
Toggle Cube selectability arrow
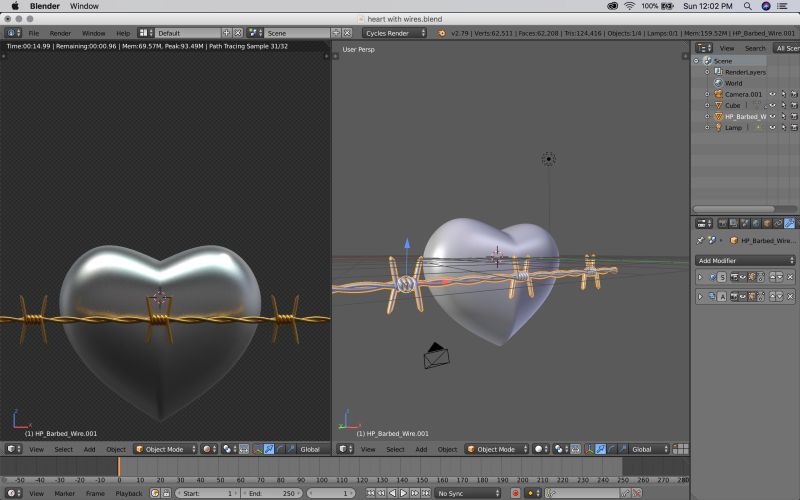point(784,106)
